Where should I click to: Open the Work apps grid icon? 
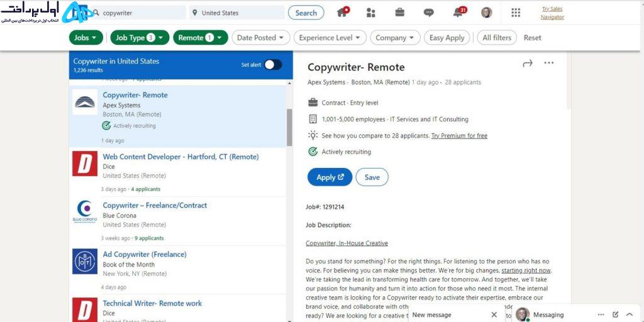[x=516, y=13]
